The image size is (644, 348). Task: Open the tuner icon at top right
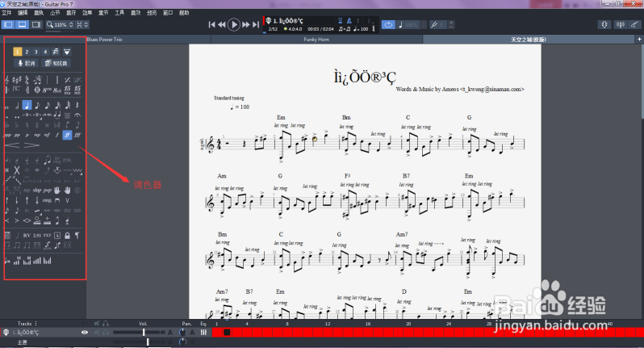(604, 25)
